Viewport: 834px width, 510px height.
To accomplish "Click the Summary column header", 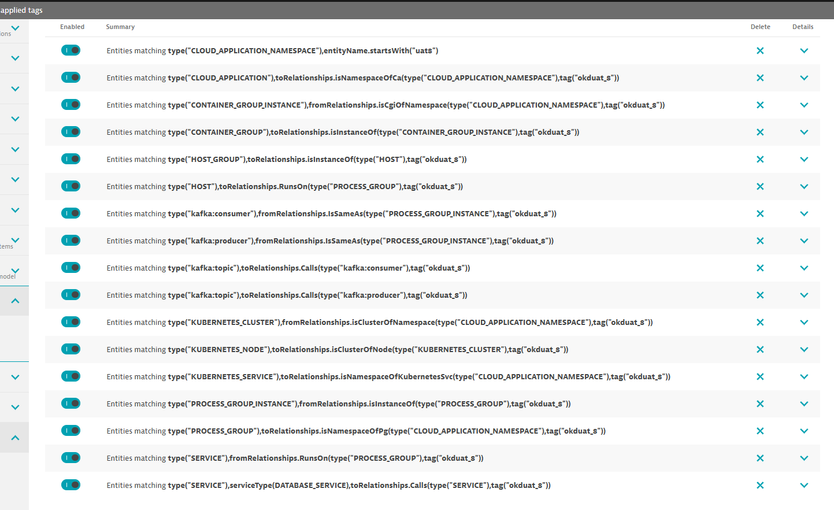I will (x=120, y=27).
